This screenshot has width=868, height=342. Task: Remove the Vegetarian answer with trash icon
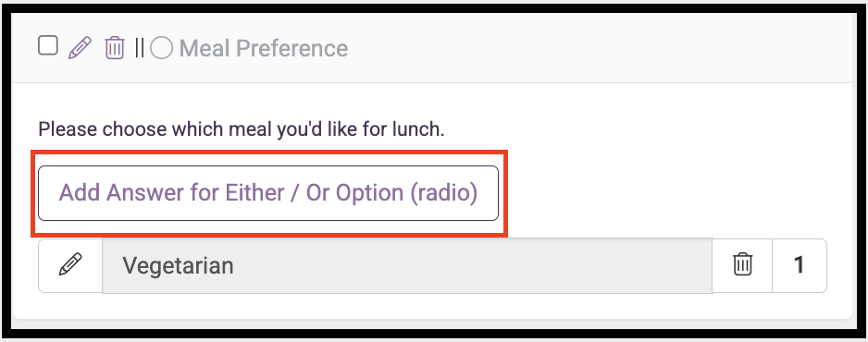pyautogui.click(x=742, y=265)
